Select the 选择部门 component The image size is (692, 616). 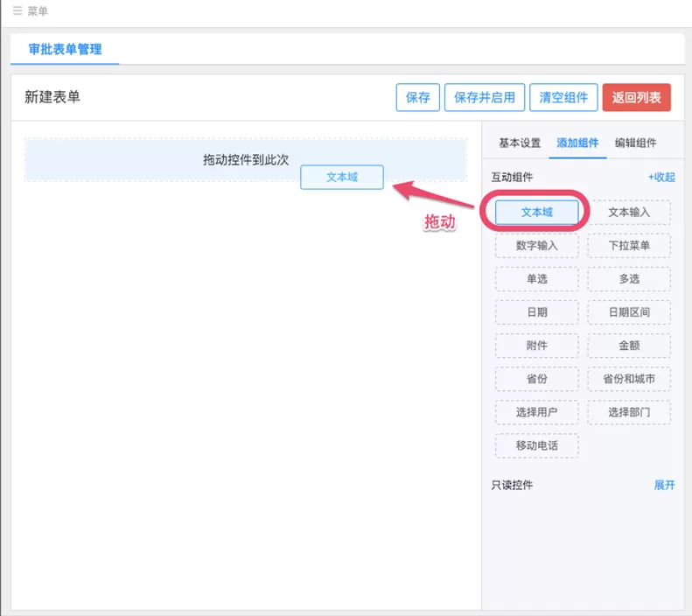click(629, 412)
